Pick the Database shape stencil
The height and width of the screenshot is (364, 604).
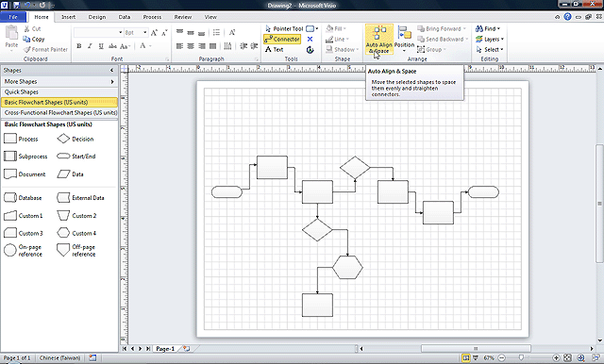tap(23, 198)
